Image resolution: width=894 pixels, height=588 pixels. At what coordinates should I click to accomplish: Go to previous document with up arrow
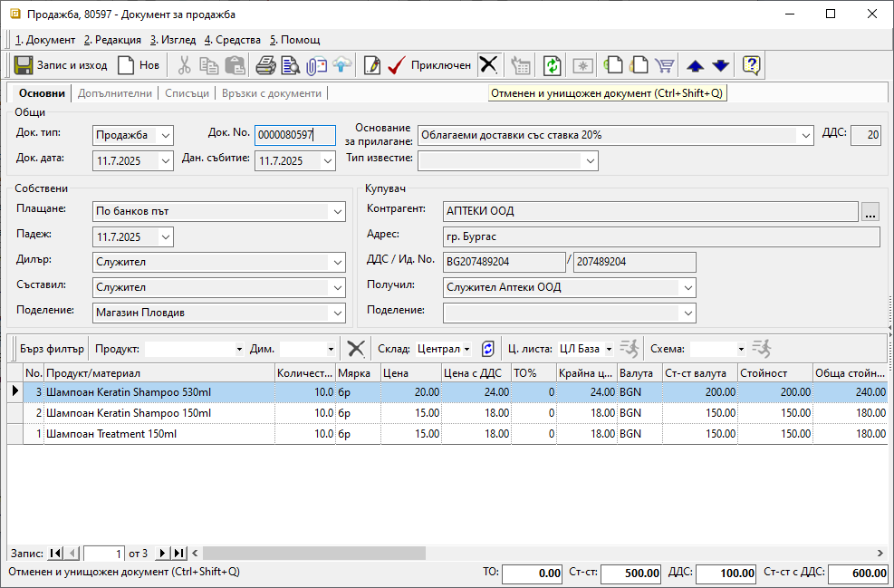(695, 65)
